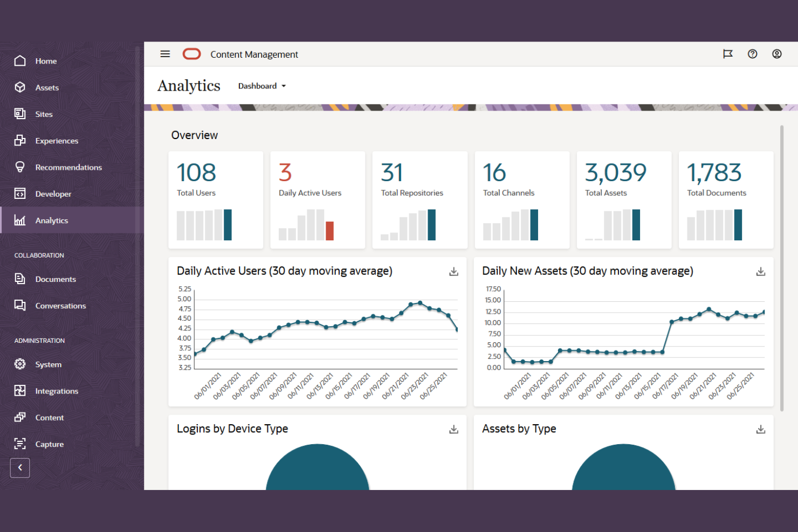Click the red bar in Daily Active Users card
Image resolution: width=798 pixels, height=532 pixels.
[329, 231]
